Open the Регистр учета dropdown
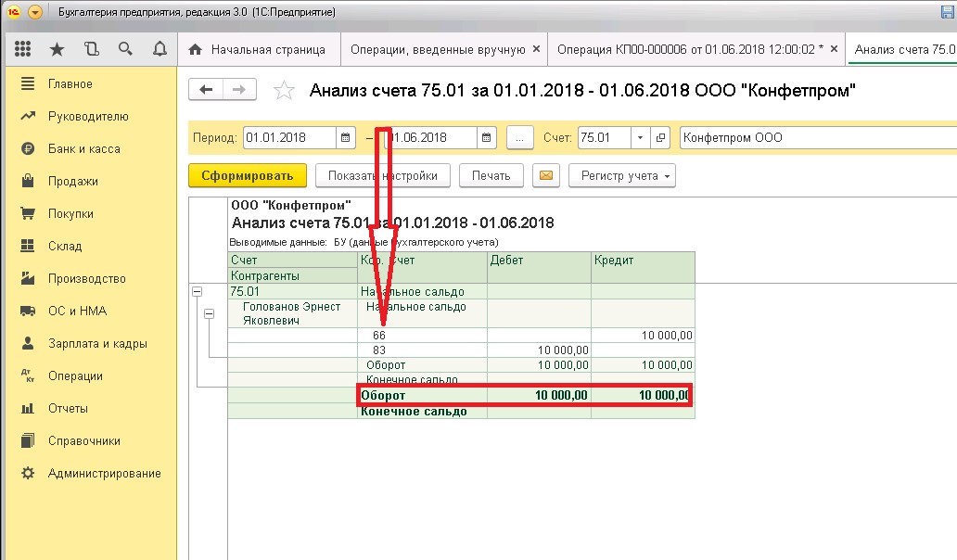Viewport: 957px width, 560px height. pyautogui.click(x=622, y=175)
